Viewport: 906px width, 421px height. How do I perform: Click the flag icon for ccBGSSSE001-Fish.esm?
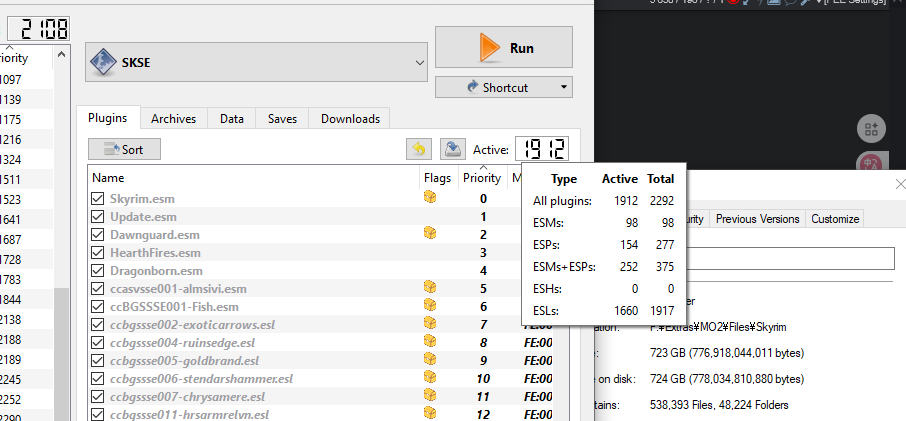(x=429, y=304)
